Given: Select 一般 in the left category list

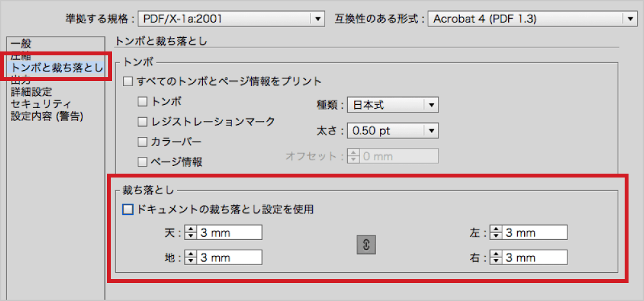Looking at the screenshot, I should [x=21, y=44].
